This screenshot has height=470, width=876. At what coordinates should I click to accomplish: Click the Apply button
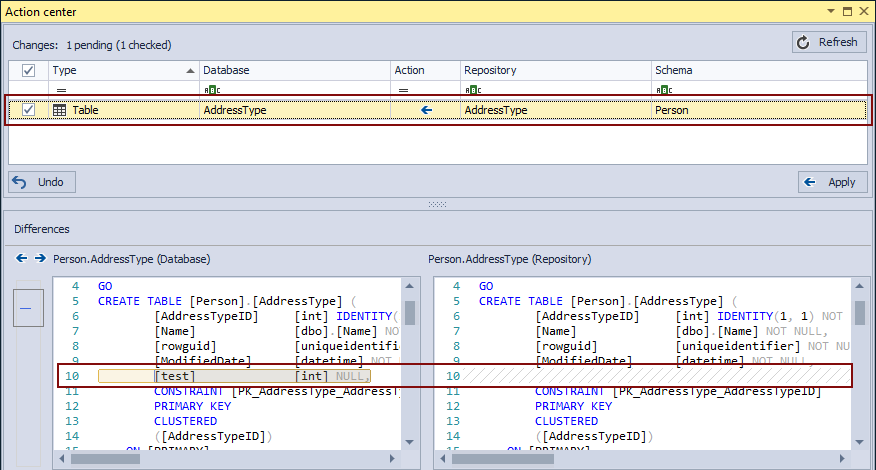coord(832,182)
